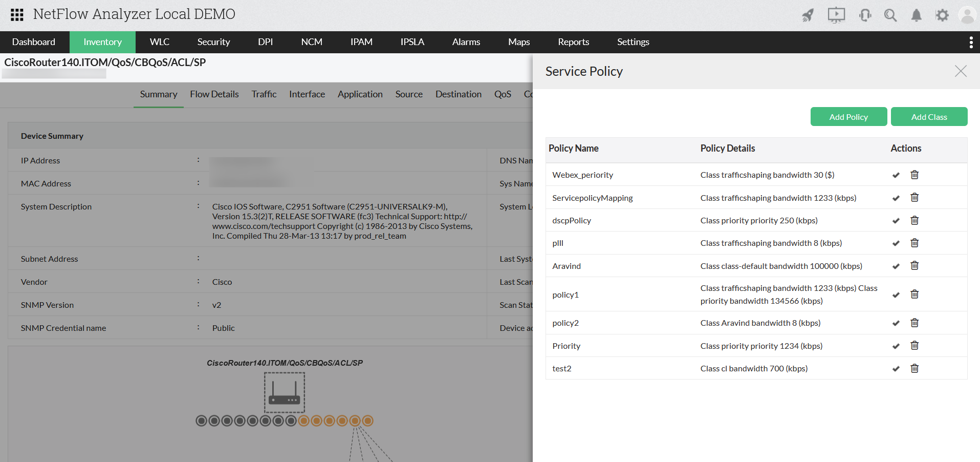
Task: Apply the Aravind policy checkmark
Action: point(896,266)
